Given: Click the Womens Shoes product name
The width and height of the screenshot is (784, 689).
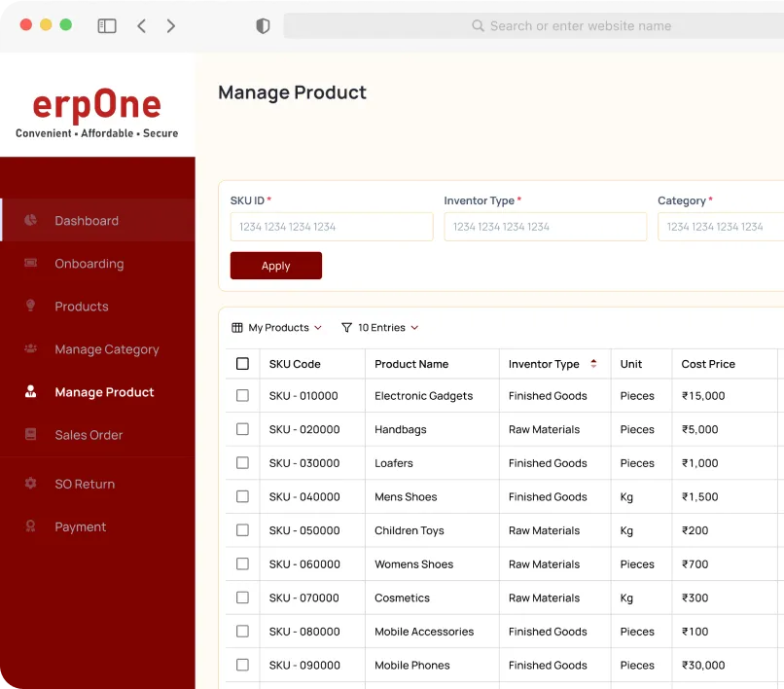Looking at the screenshot, I should pos(413,564).
